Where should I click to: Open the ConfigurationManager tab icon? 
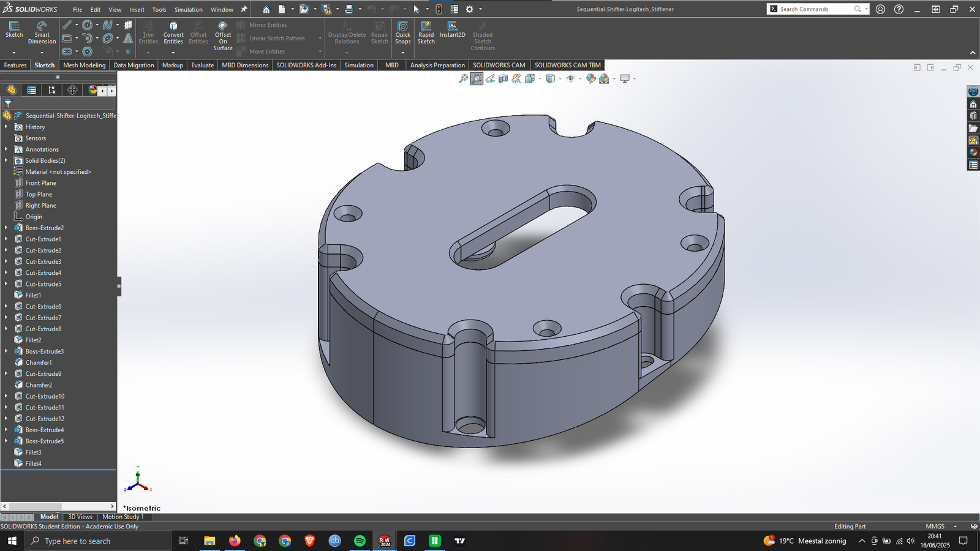point(52,90)
